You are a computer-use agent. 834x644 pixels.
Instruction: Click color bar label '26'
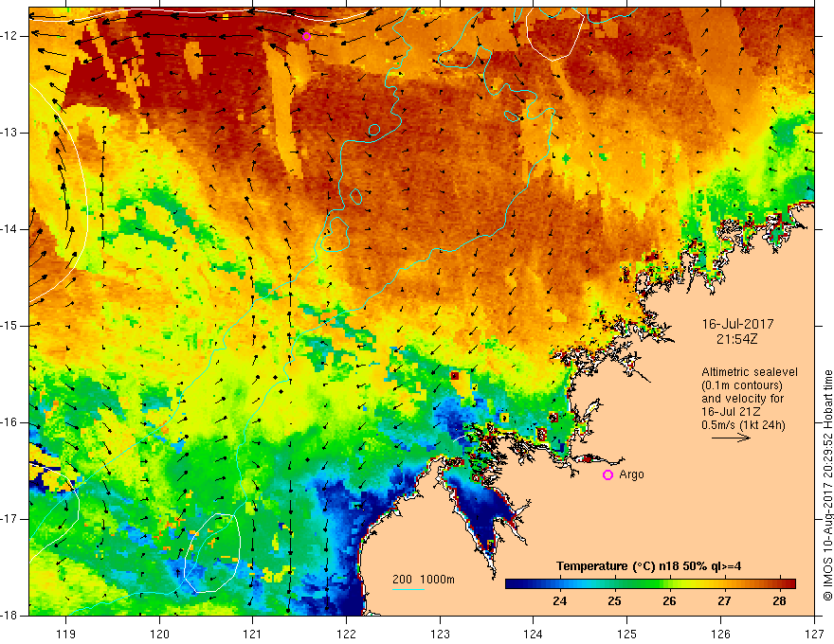[x=669, y=601]
